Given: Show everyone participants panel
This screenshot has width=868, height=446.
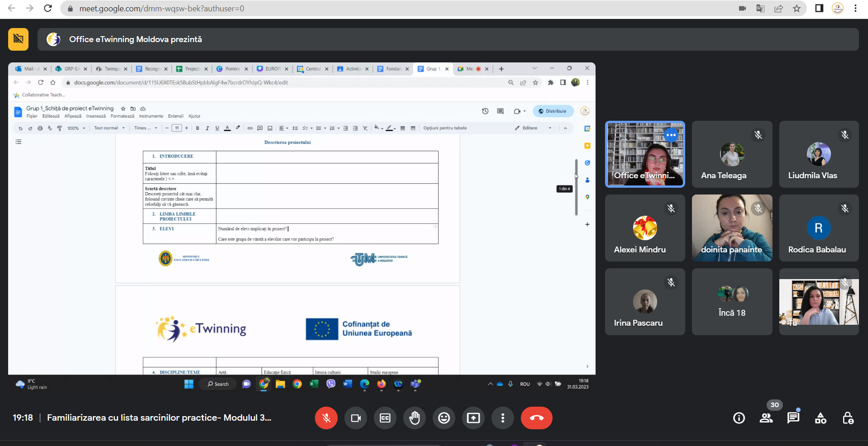Looking at the screenshot, I should coord(766,418).
